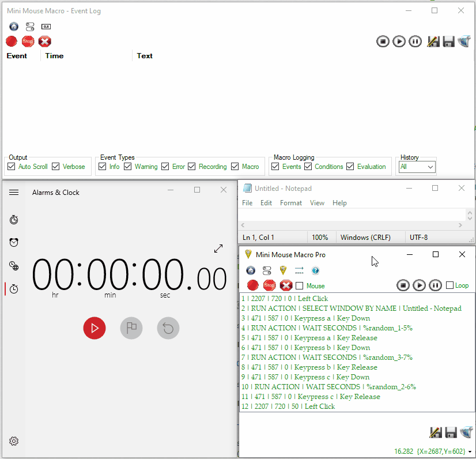Toggle the Mouse checkbox
The image size is (476, 459).
pyautogui.click(x=300, y=285)
